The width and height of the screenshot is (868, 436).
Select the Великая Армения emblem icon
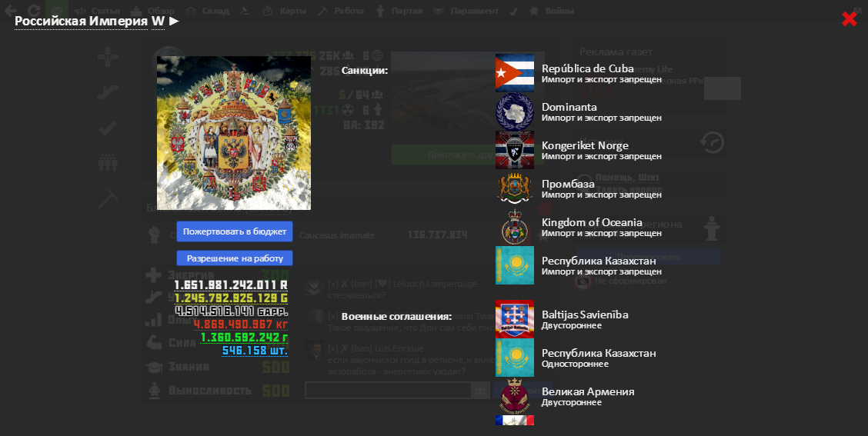point(514,396)
